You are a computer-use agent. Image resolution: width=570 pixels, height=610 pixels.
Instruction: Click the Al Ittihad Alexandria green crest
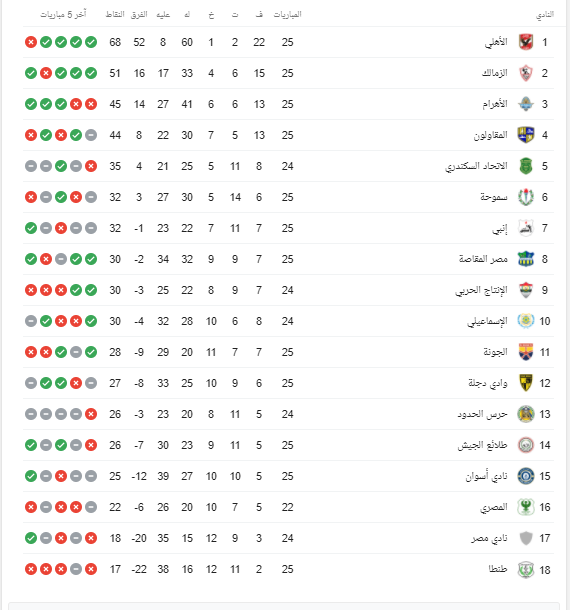pos(526,166)
